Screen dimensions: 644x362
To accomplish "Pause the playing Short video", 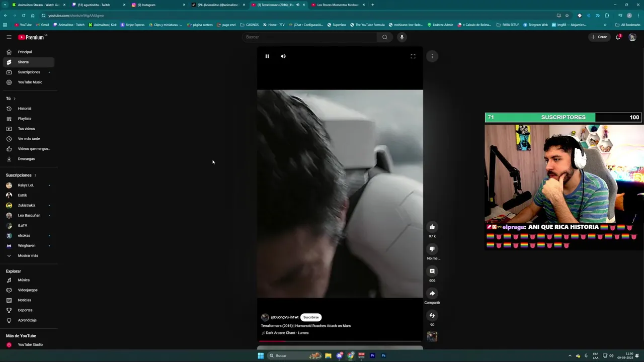I will [x=267, y=56].
